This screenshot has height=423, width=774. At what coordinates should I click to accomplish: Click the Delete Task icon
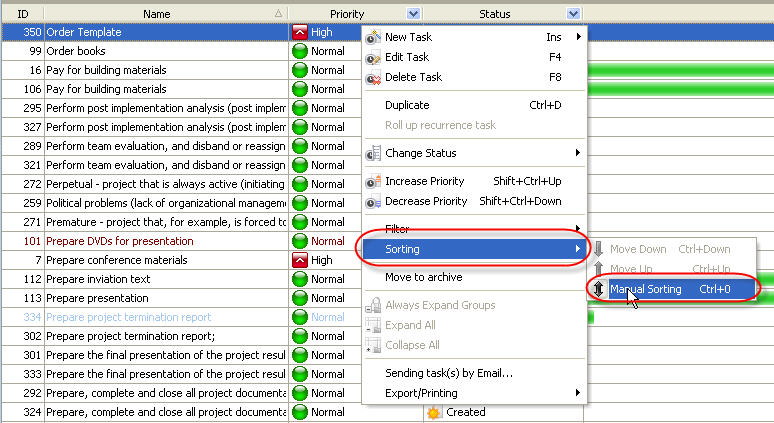tap(374, 77)
